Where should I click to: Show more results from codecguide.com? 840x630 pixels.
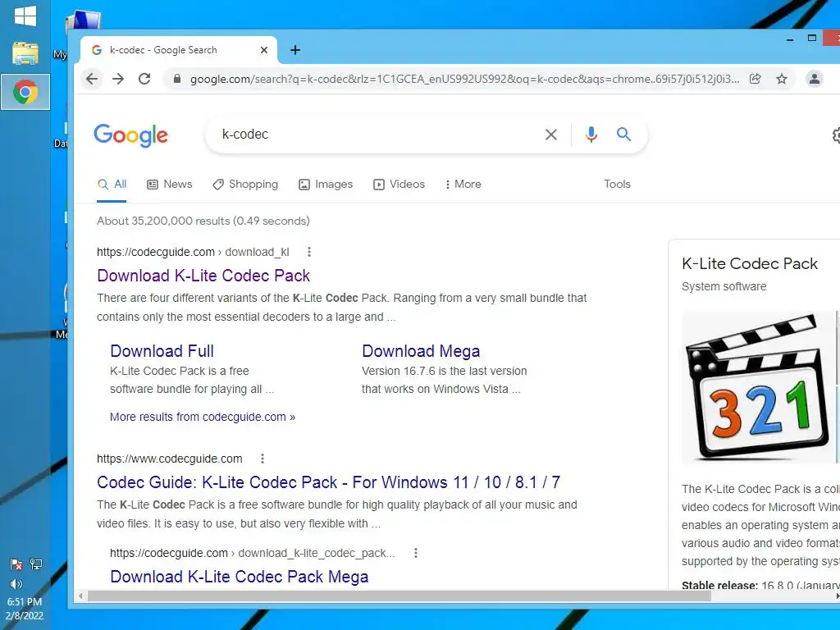(203, 417)
